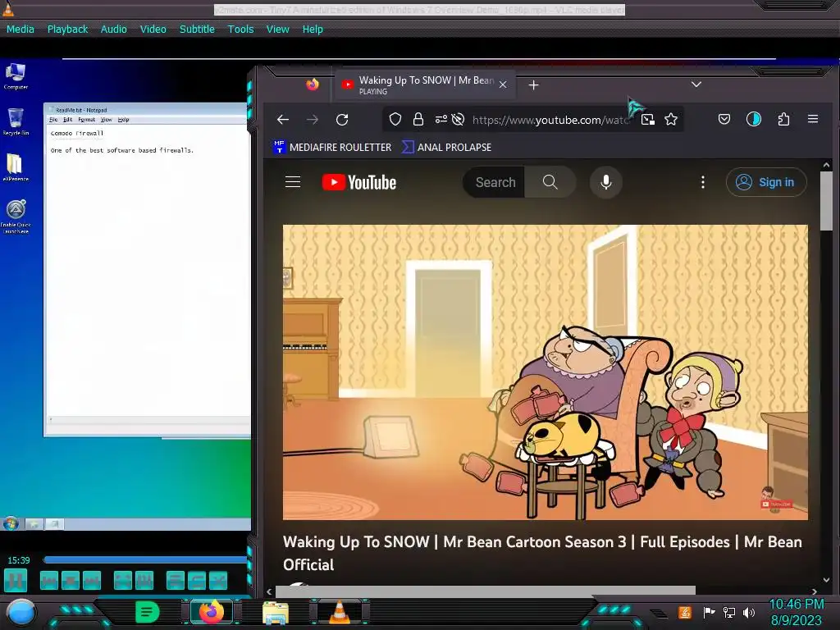This screenshot has width=840, height=630.
Task: Open the MEDIAFIRE ROULETTER bookmark
Action: pyautogui.click(x=333, y=147)
